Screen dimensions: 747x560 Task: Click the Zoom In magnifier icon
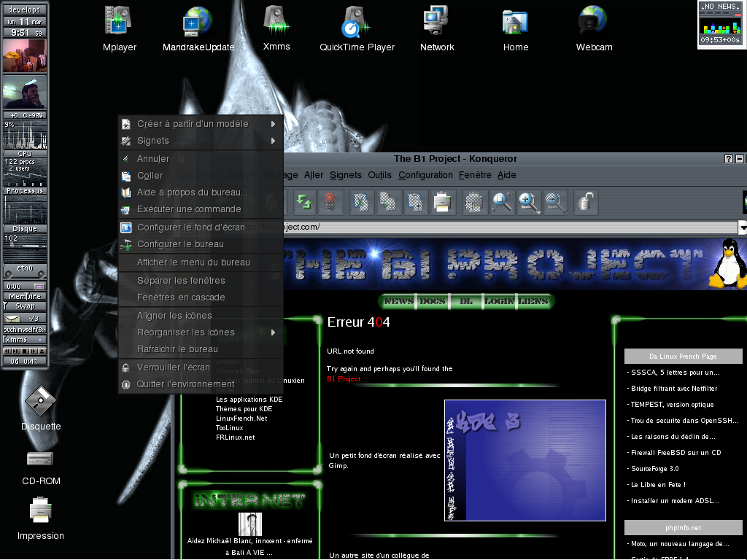(x=529, y=202)
